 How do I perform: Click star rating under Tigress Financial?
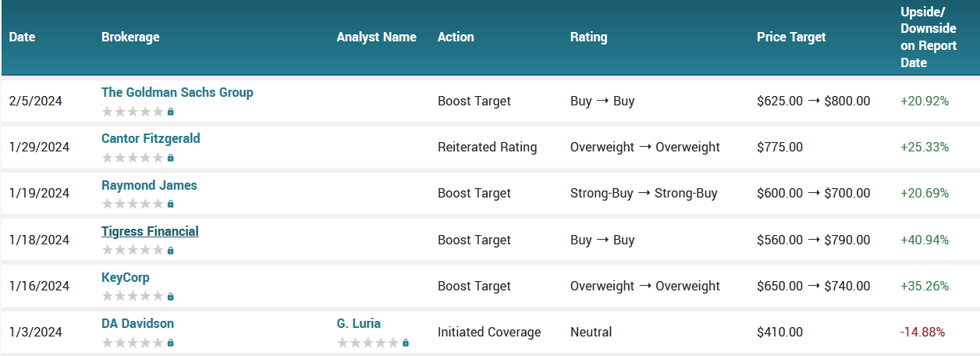click(x=133, y=251)
